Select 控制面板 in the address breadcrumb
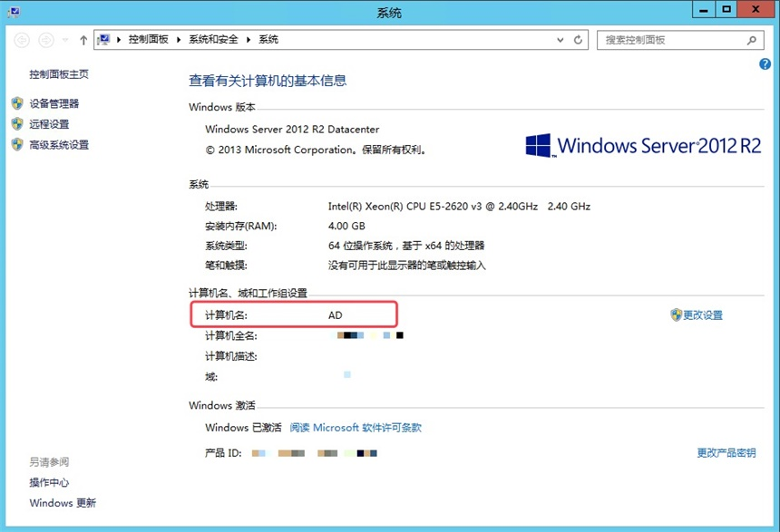This screenshot has width=780, height=532. (x=148, y=39)
